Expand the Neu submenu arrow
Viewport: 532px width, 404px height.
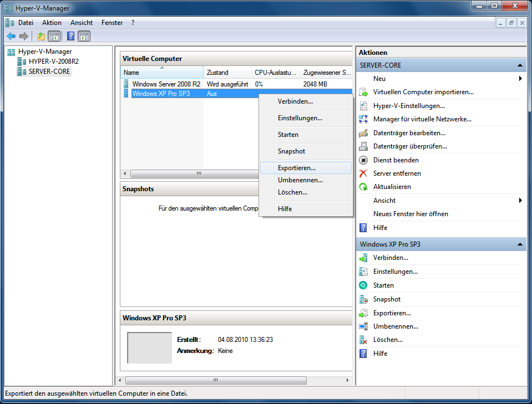point(520,79)
